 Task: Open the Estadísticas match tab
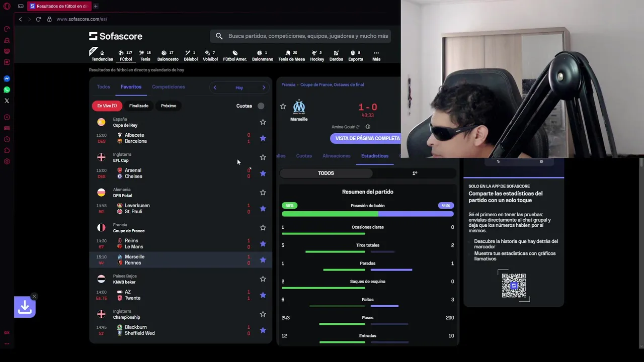coord(375,156)
